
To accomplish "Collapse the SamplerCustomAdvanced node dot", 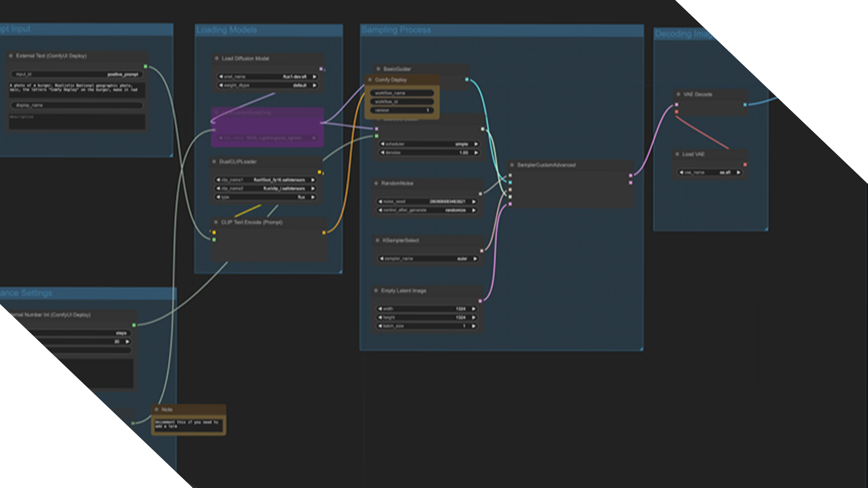I will (512, 165).
